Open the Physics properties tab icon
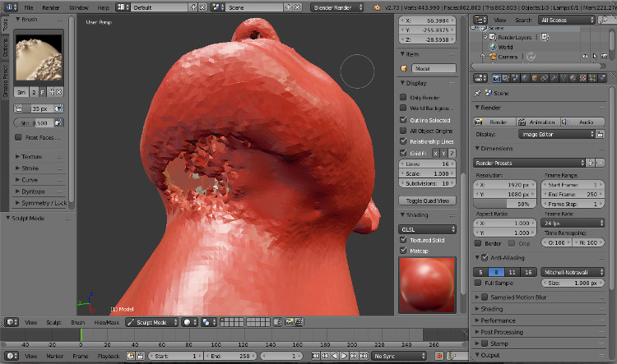 click(x=602, y=78)
